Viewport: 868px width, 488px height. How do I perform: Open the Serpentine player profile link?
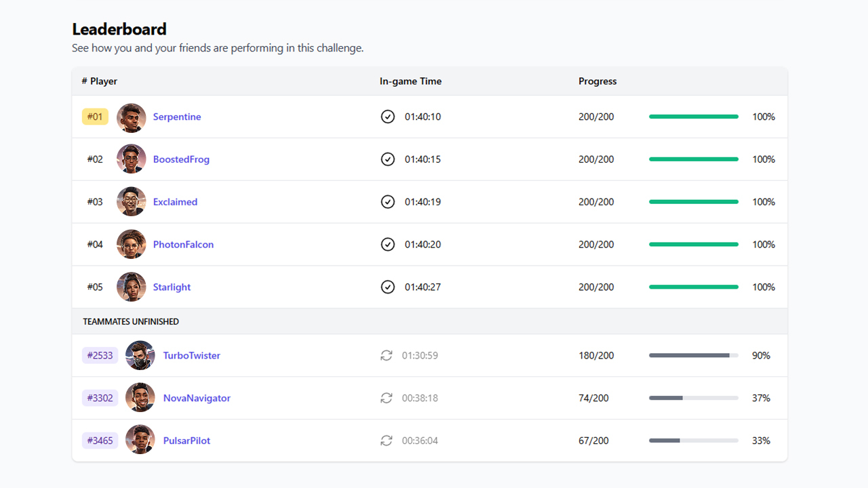pos(177,117)
